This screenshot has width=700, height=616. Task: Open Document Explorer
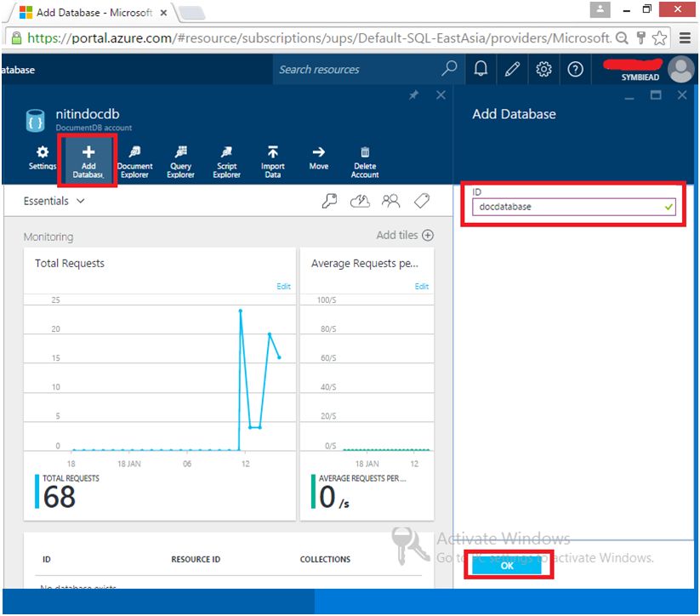click(134, 163)
